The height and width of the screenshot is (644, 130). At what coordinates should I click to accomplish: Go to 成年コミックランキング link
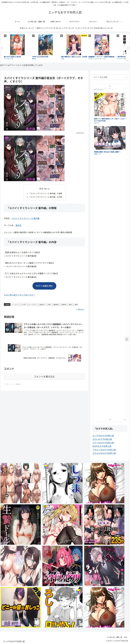pyautogui.click(x=46, y=28)
